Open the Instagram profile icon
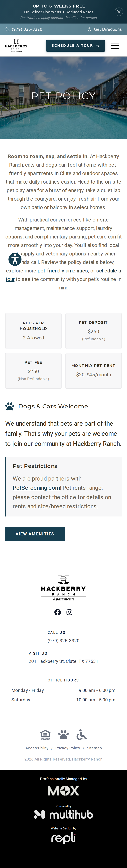Image resolution: width=127 pixels, height=868 pixels. (x=69, y=612)
